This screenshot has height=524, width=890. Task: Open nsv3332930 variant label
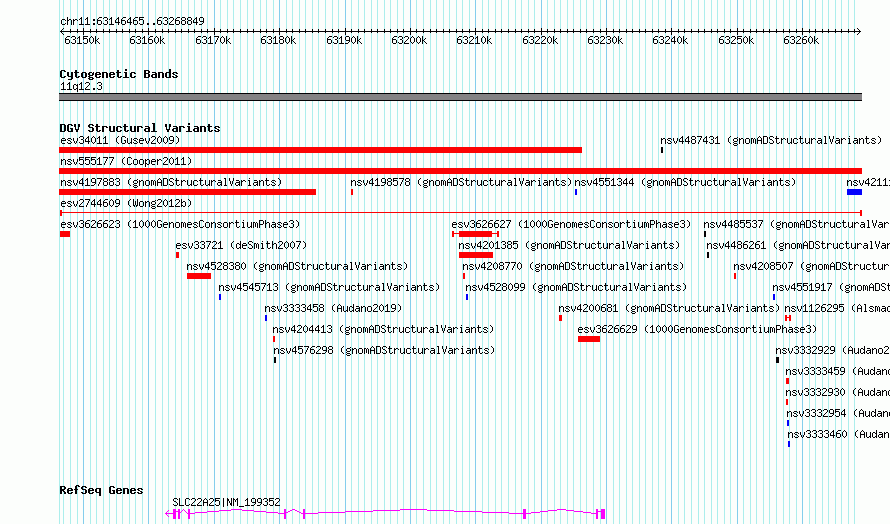[x=838, y=392]
